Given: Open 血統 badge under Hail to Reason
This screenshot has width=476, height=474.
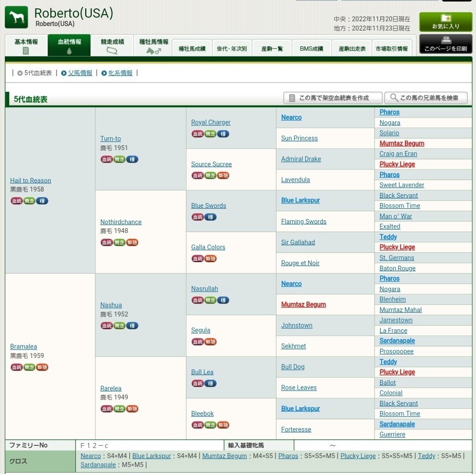Looking at the screenshot, I should point(17,201).
